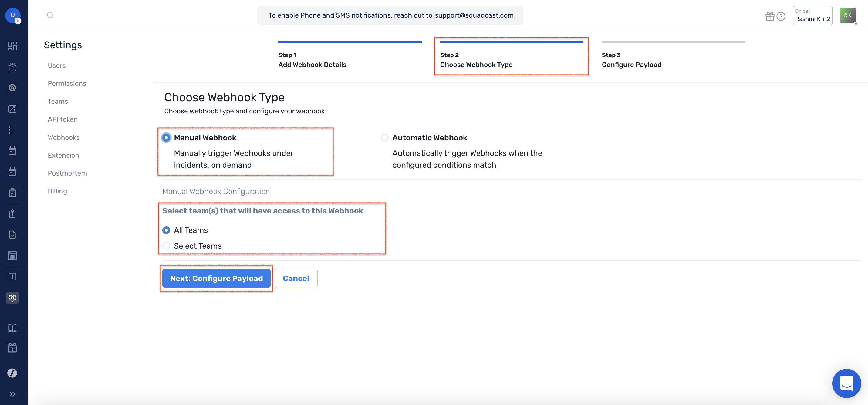This screenshot has height=405, width=868.
Task: Open the Analytics chart icon in sidebar
Action: point(12,109)
